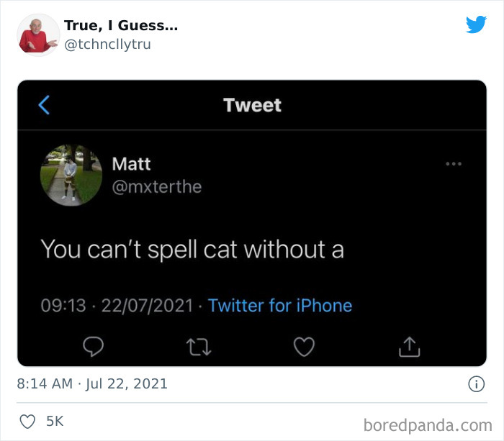Tap the reply speech bubble icon

[x=93, y=347]
